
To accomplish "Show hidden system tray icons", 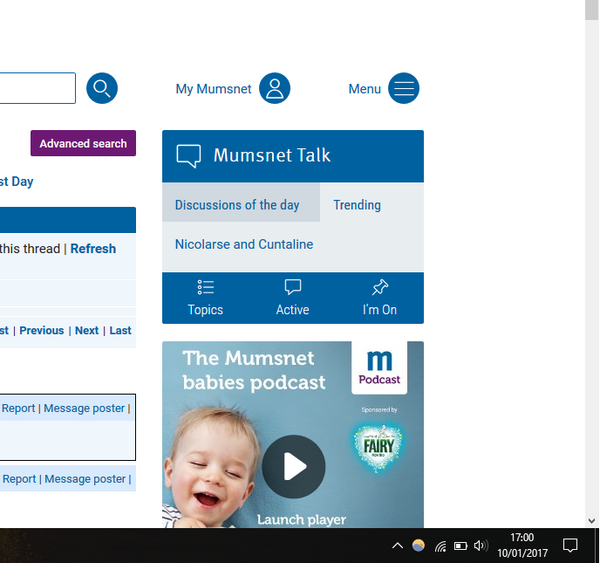I will coord(398,545).
